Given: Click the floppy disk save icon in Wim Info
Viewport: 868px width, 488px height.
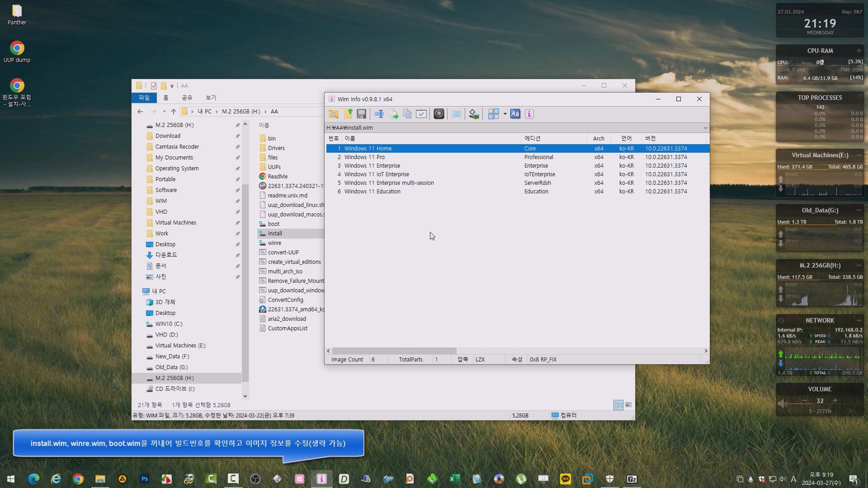Looking at the screenshot, I should click(361, 114).
